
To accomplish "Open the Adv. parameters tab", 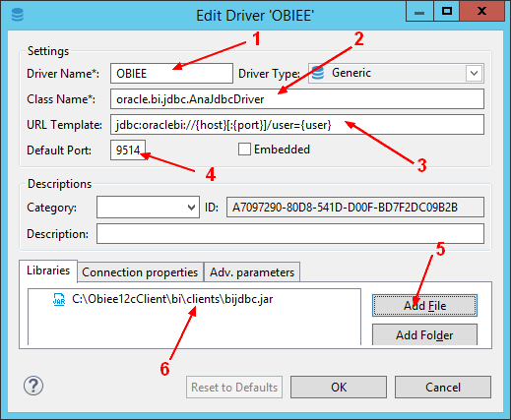I will point(252,272).
